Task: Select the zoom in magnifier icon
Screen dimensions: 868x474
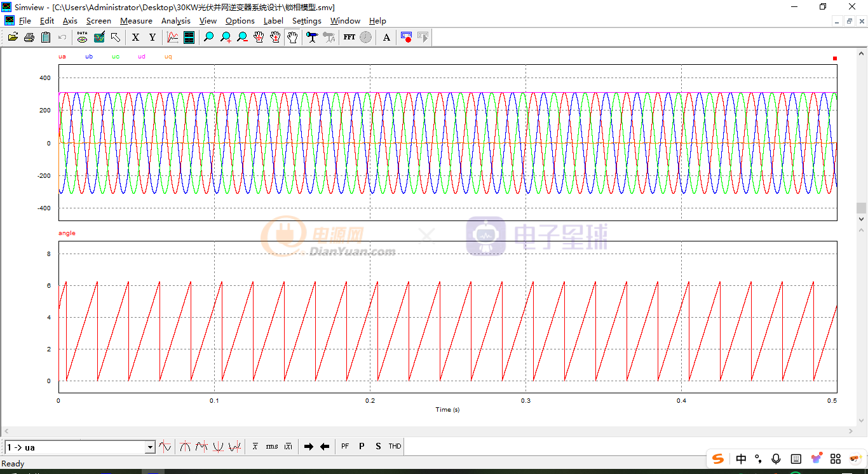Action: pos(226,37)
